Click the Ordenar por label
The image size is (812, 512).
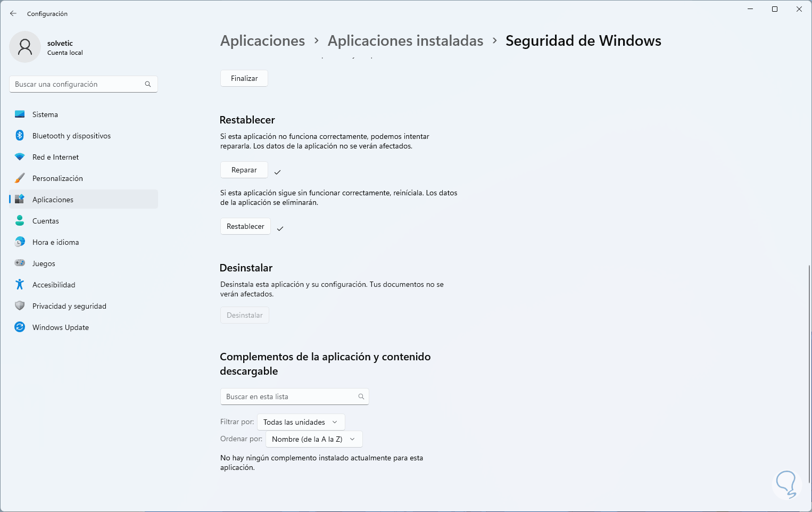coord(242,439)
